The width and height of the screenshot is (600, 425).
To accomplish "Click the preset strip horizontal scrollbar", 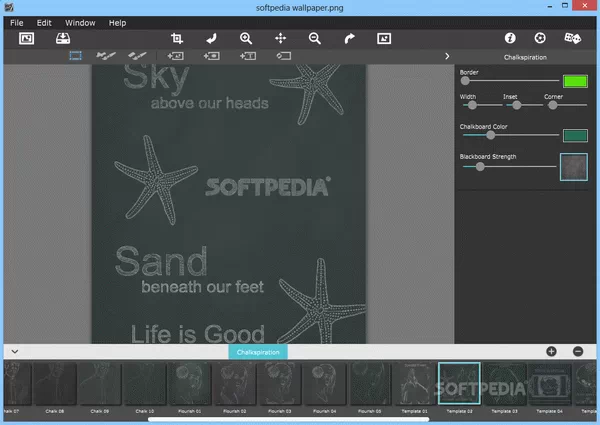I will pos(289,420).
